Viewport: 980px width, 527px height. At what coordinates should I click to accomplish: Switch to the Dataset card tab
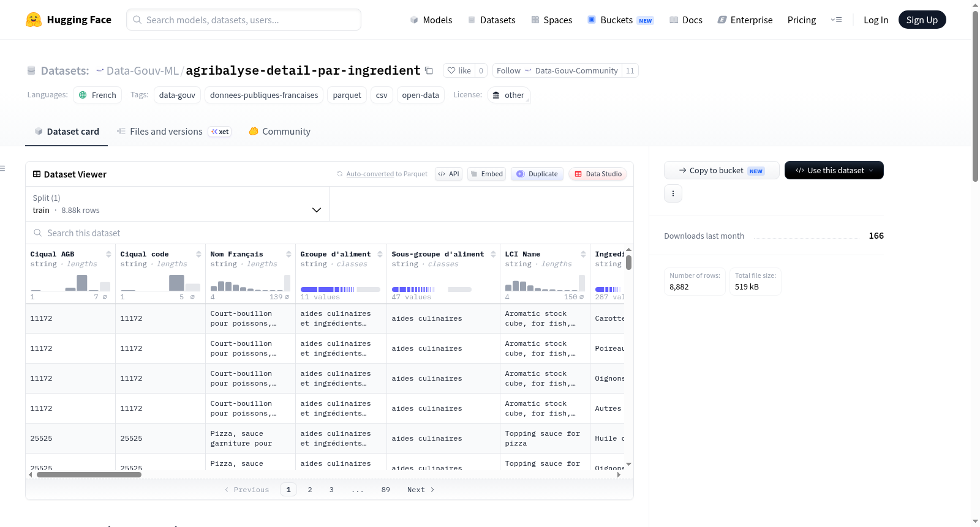pyautogui.click(x=66, y=131)
